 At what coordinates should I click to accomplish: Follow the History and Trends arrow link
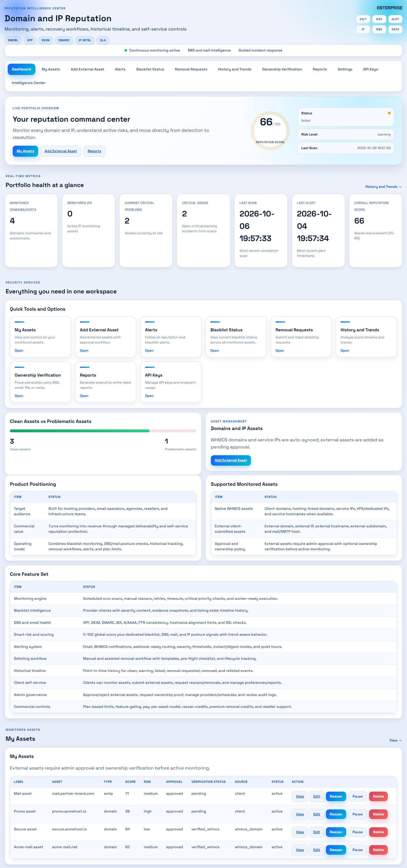(x=383, y=187)
